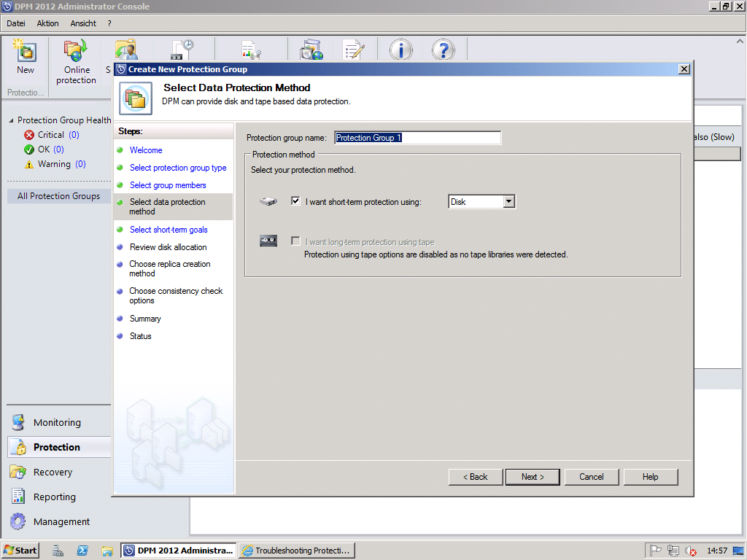Select the Reporting workspace label
747x560 pixels.
coord(54,497)
